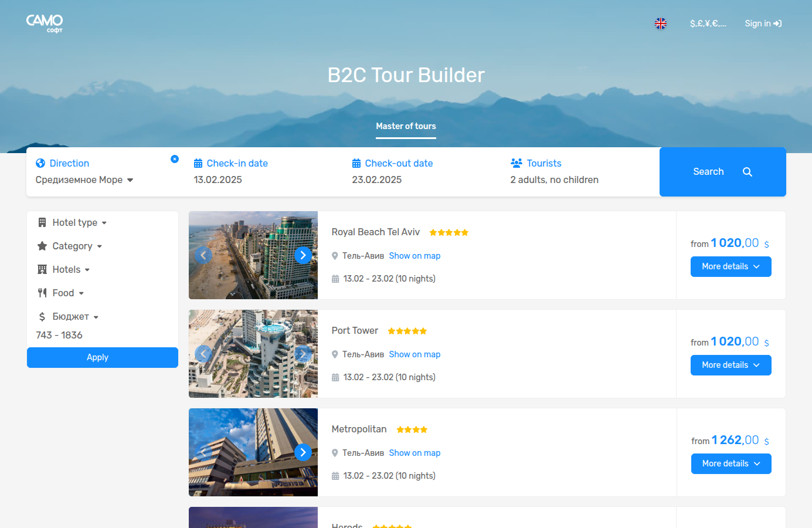
Task: Show Port Tower on map
Action: (x=415, y=354)
